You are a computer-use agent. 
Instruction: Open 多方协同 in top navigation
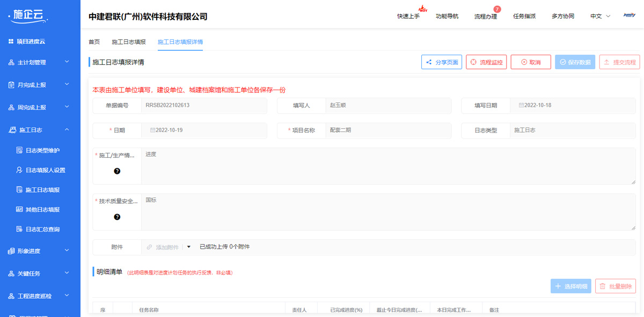coord(563,16)
